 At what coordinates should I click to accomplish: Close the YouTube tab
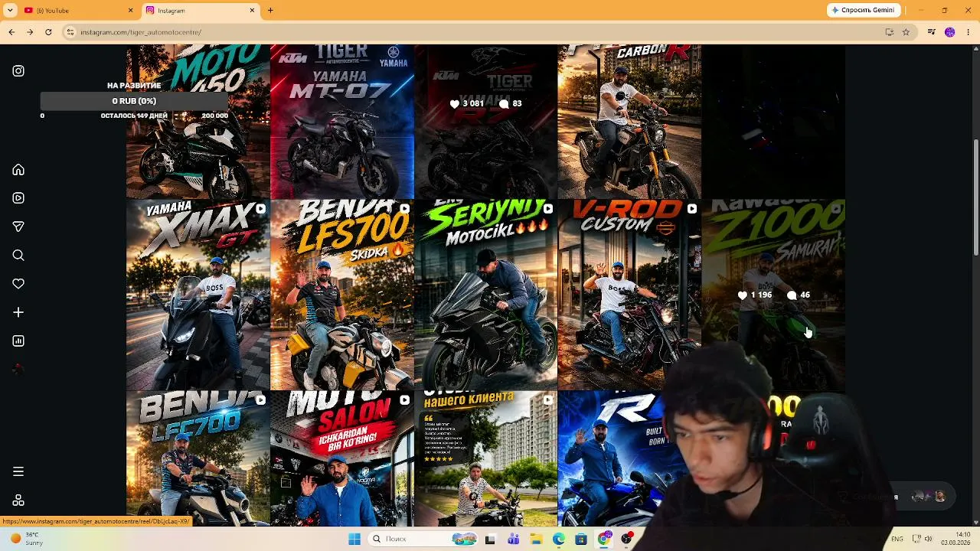(130, 11)
